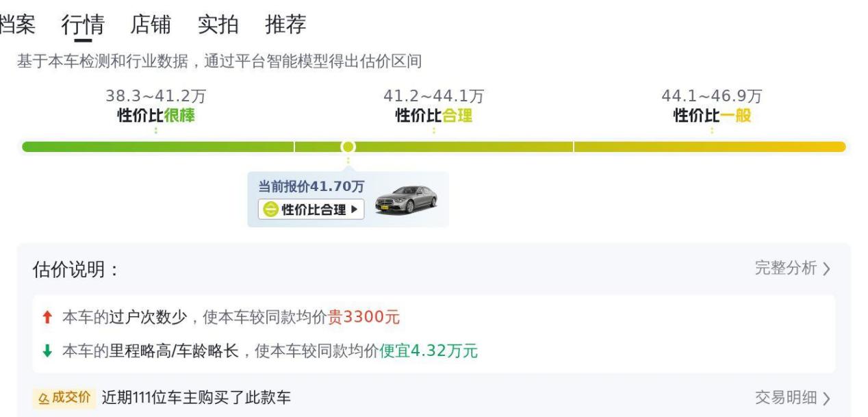The height and width of the screenshot is (417, 868).
Task: Click the yellow circle icon in 性价比合理 badge
Action: point(269,210)
